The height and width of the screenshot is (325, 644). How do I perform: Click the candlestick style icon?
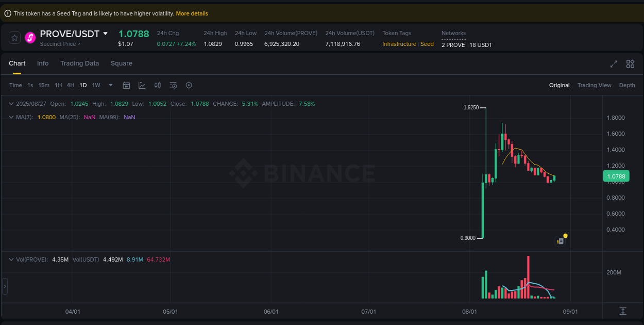pos(158,85)
